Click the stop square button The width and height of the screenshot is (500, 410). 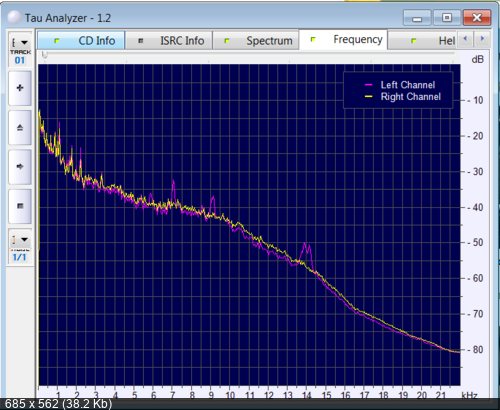click(20, 206)
